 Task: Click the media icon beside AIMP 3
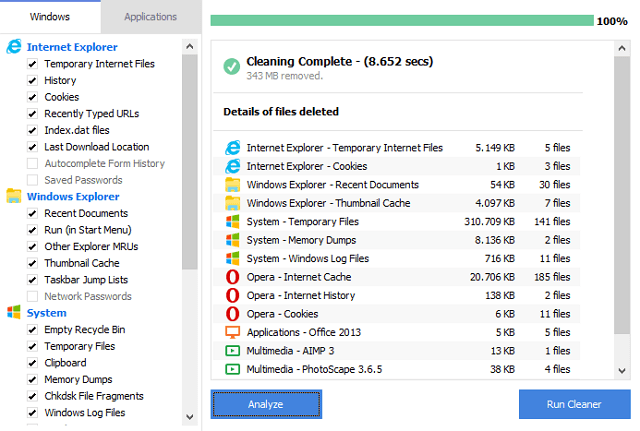(233, 351)
